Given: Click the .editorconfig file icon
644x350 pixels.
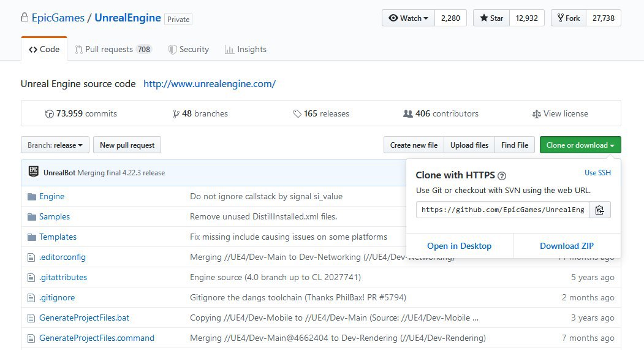Looking at the screenshot, I should 31,257.
